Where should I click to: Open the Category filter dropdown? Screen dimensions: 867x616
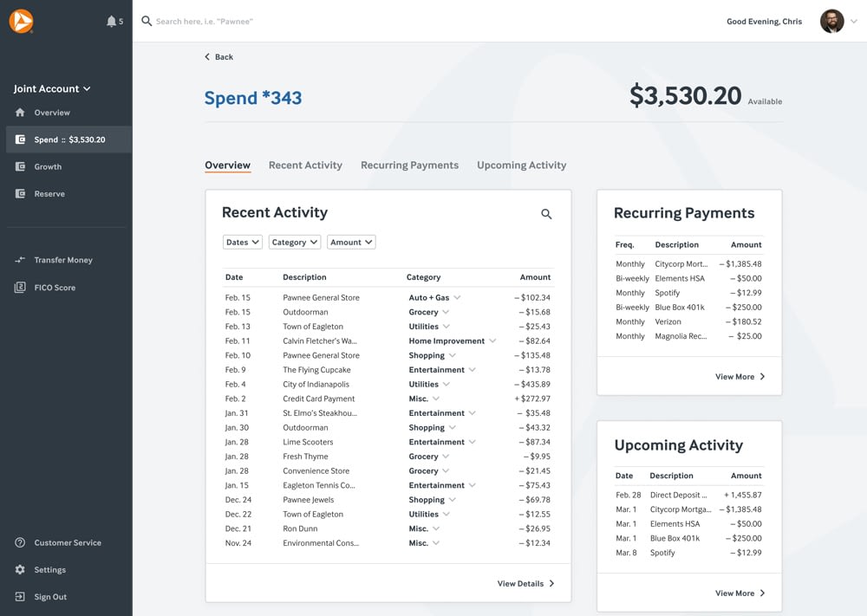pos(295,242)
